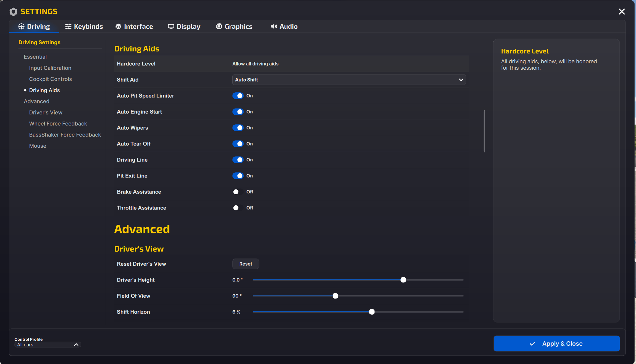Image resolution: width=636 pixels, height=364 pixels.
Task: Expand the Control Profile selector
Action: 48,345
